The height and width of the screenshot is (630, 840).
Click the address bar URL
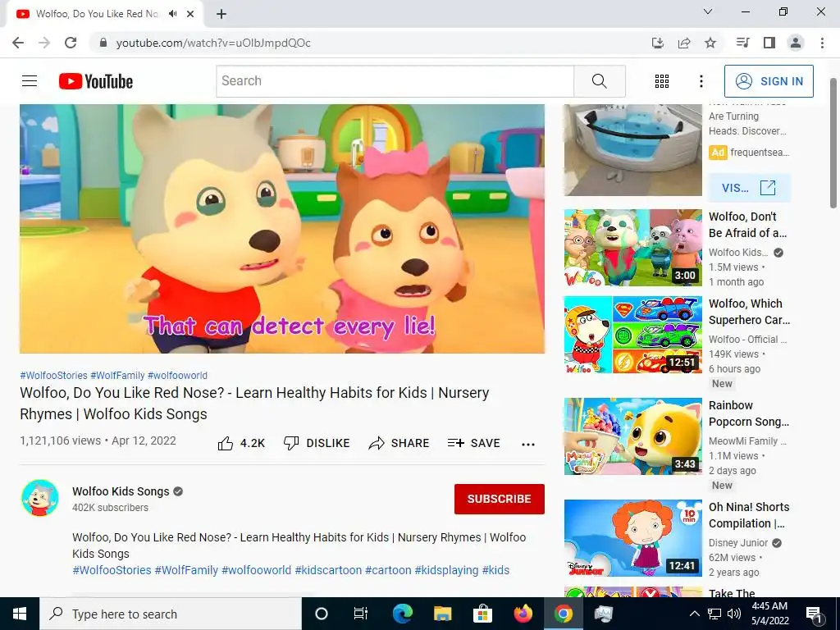click(x=213, y=43)
